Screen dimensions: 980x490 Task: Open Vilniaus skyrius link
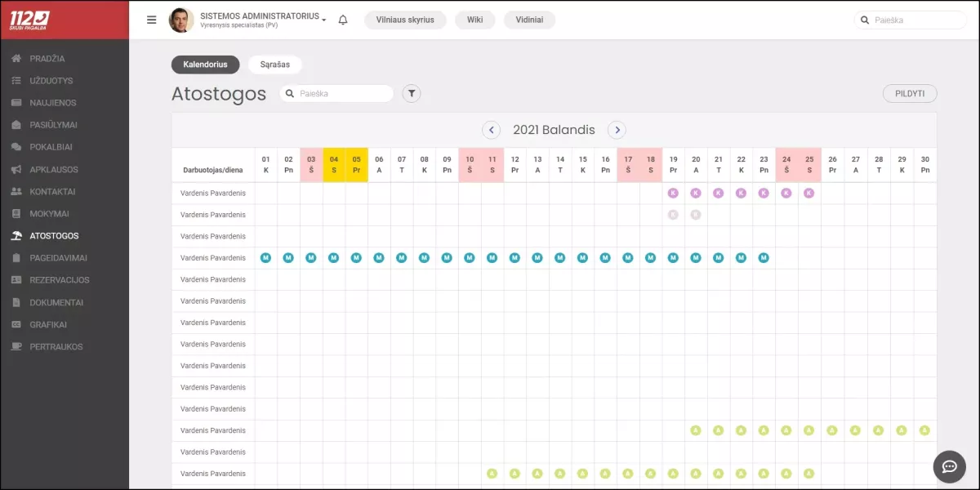tap(405, 20)
